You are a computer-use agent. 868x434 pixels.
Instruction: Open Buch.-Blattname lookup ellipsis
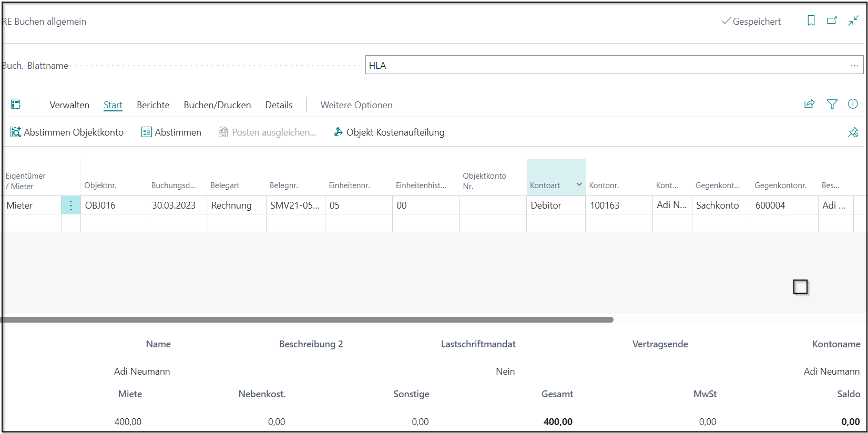(854, 66)
